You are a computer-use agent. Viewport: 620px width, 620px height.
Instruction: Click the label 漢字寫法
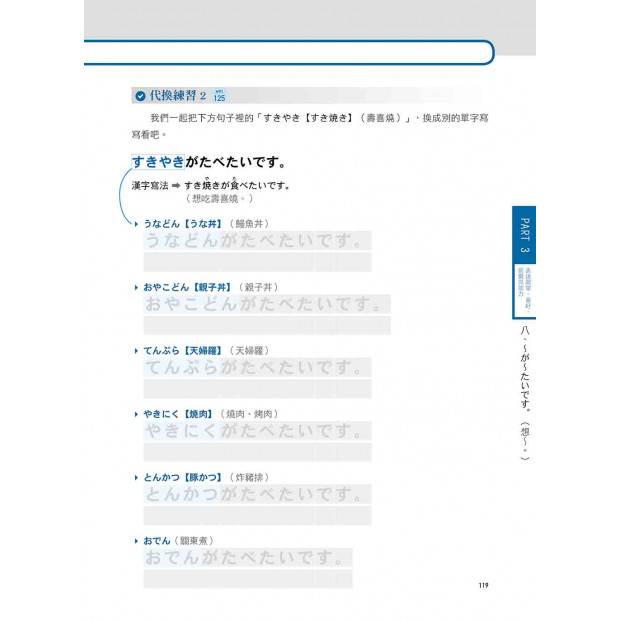(x=150, y=185)
